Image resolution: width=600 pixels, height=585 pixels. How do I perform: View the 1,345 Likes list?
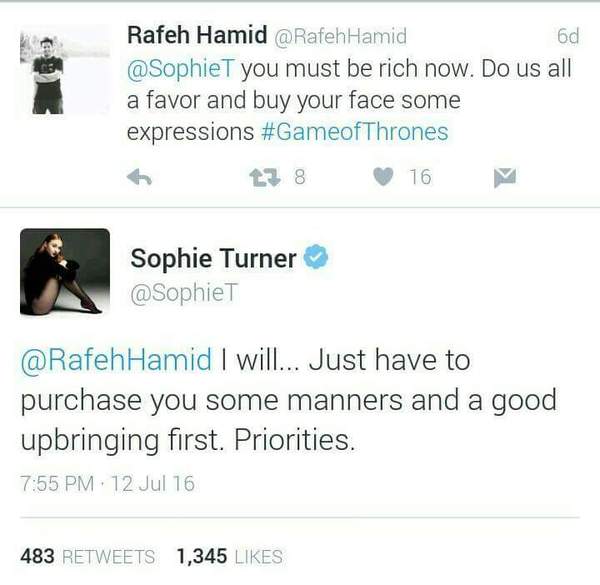click(x=229, y=556)
